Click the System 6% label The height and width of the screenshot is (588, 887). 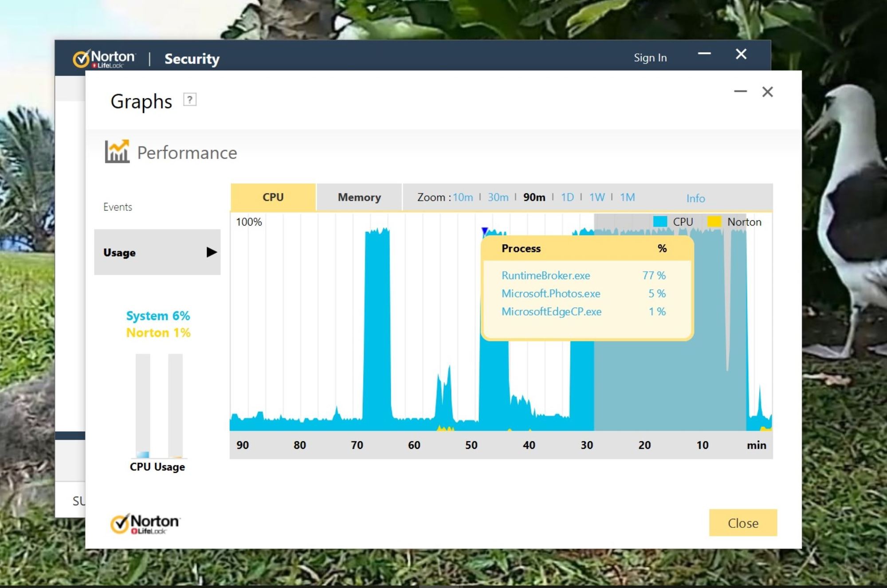click(158, 316)
